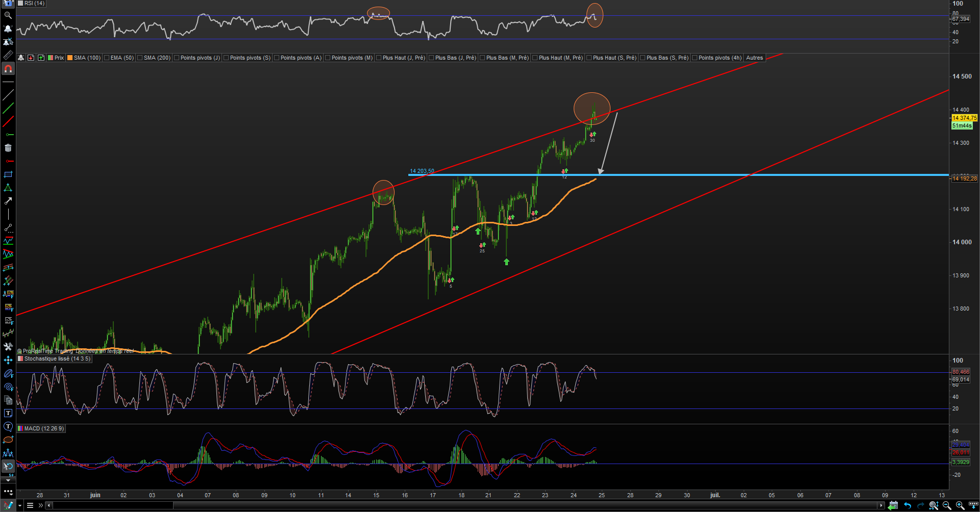Enable the Points pivots (J) checkbox

tap(177, 58)
